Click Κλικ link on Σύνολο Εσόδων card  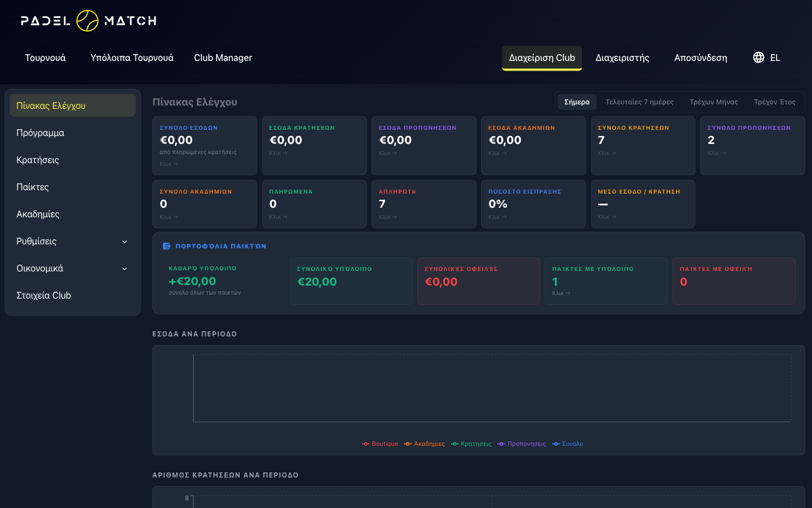(x=169, y=164)
